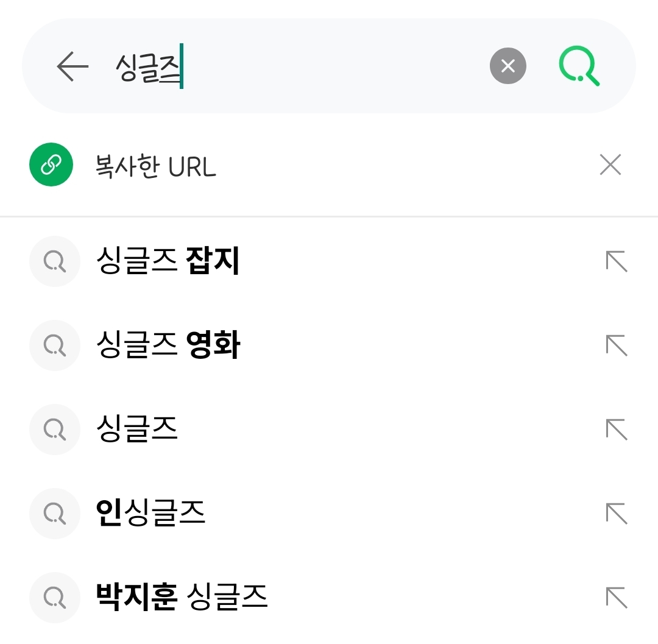Select the 인싱글즈 suggestion

click(150, 514)
